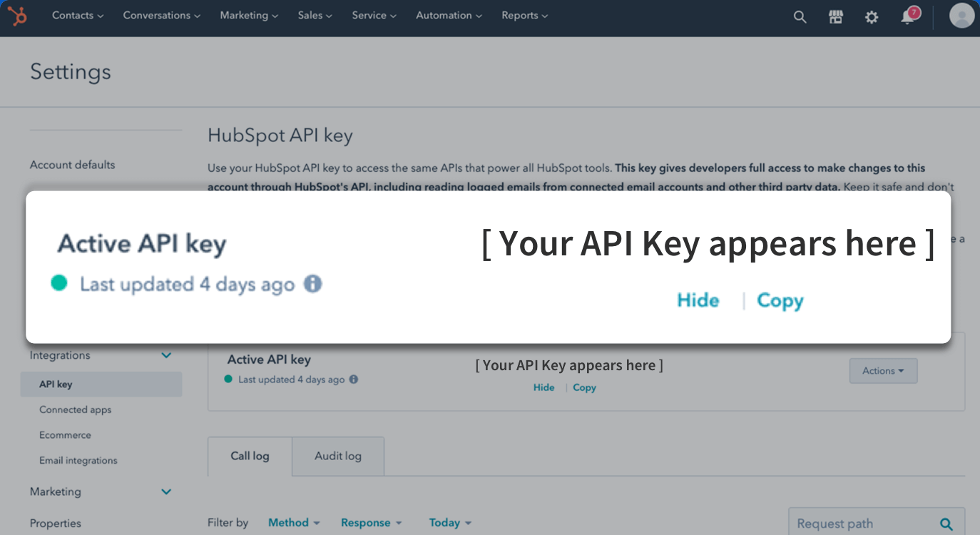This screenshot has width=980, height=535.
Task: Click the HubSpot API key heading
Action: [x=280, y=136]
